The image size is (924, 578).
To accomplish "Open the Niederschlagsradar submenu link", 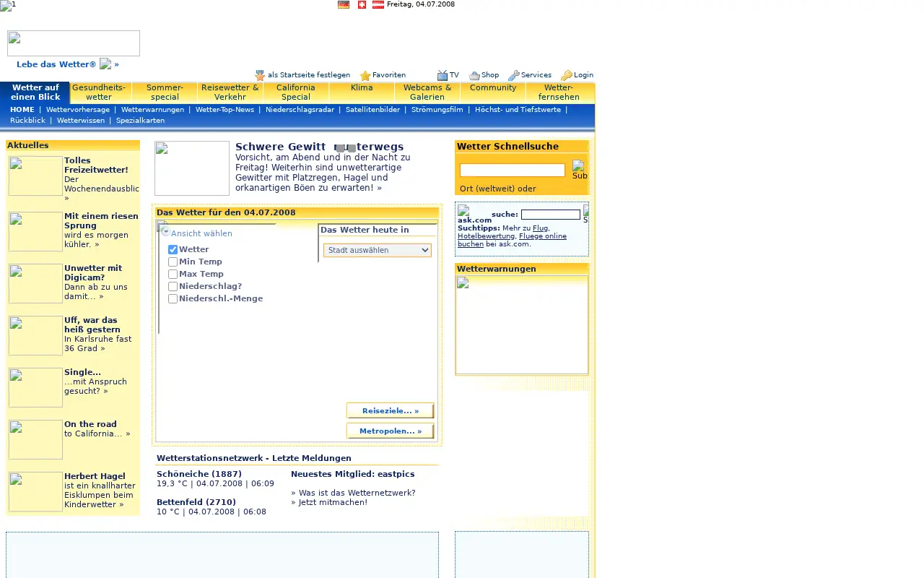I will pos(300,110).
